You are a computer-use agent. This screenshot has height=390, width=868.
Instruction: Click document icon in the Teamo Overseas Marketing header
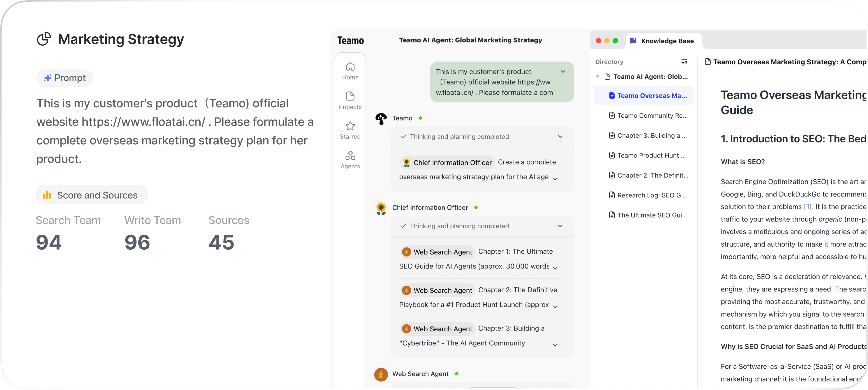[708, 62]
